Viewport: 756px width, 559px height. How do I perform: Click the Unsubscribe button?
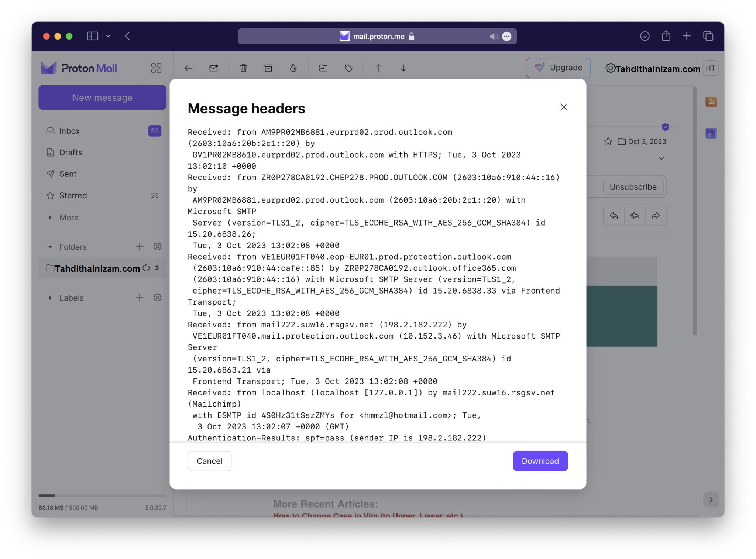(633, 187)
